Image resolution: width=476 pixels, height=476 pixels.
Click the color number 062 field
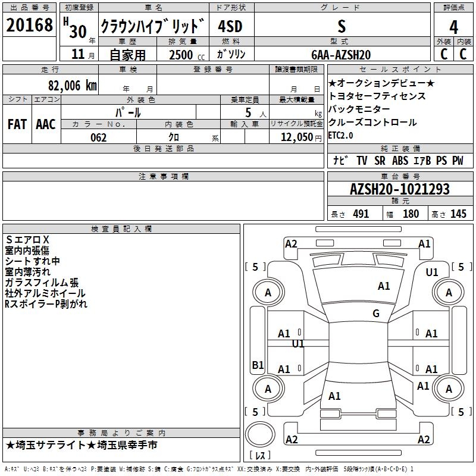pos(99,137)
